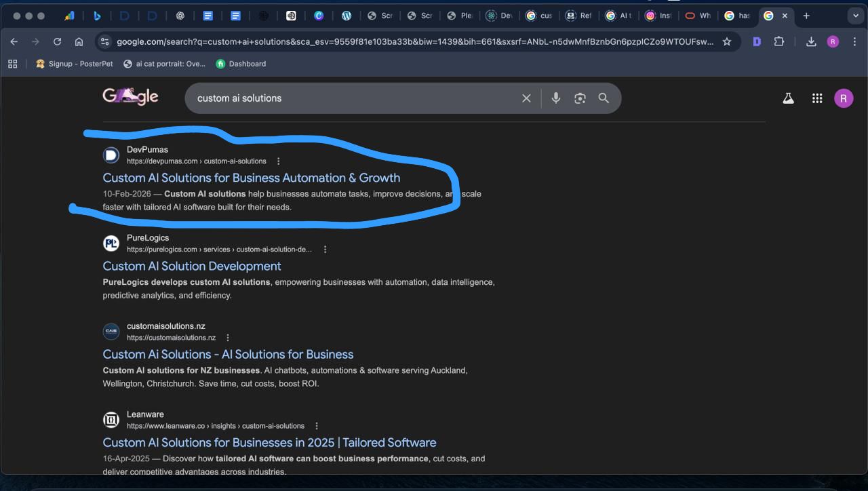Click the PureLogics site name

tap(148, 238)
